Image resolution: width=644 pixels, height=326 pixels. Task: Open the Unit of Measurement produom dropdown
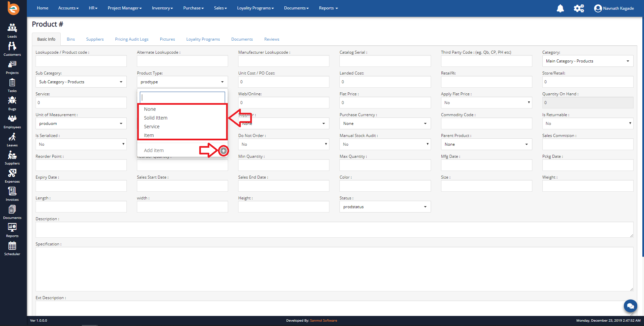point(81,124)
